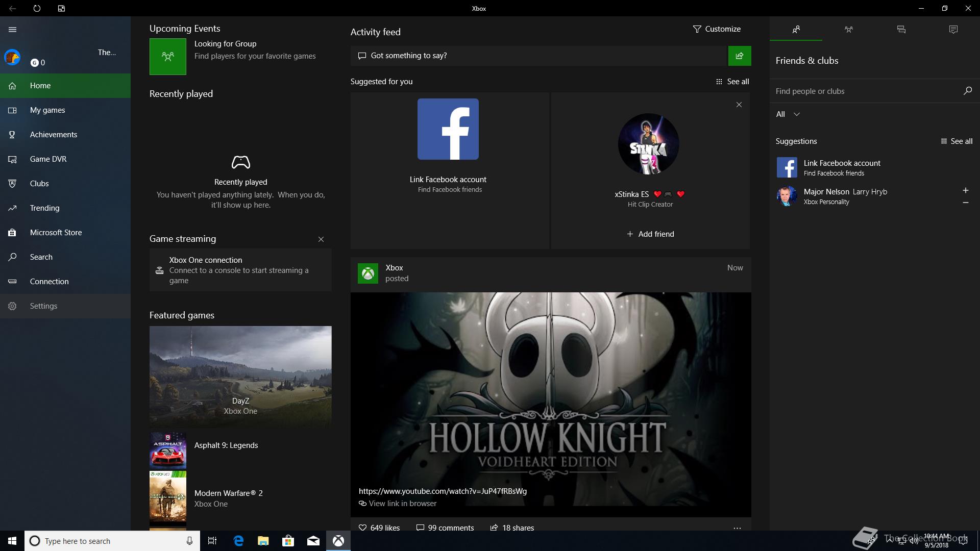
Task: Like the Hollow Knight post
Action: pyautogui.click(x=379, y=528)
